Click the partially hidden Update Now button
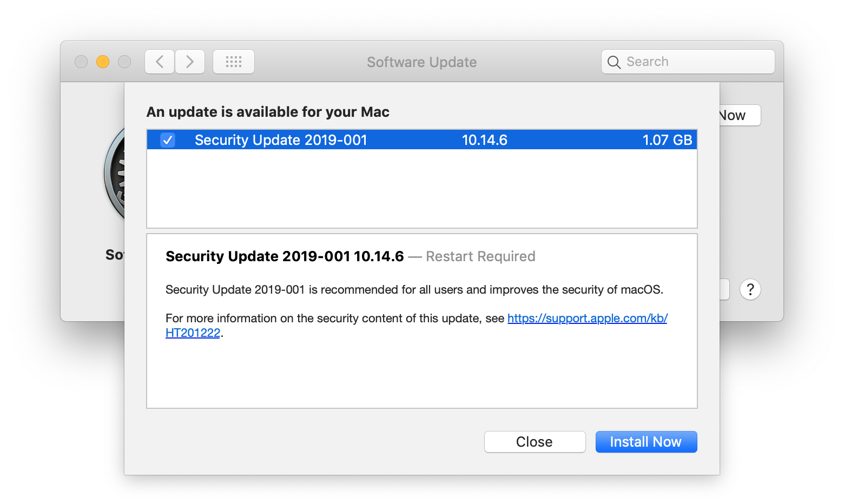 [739, 115]
